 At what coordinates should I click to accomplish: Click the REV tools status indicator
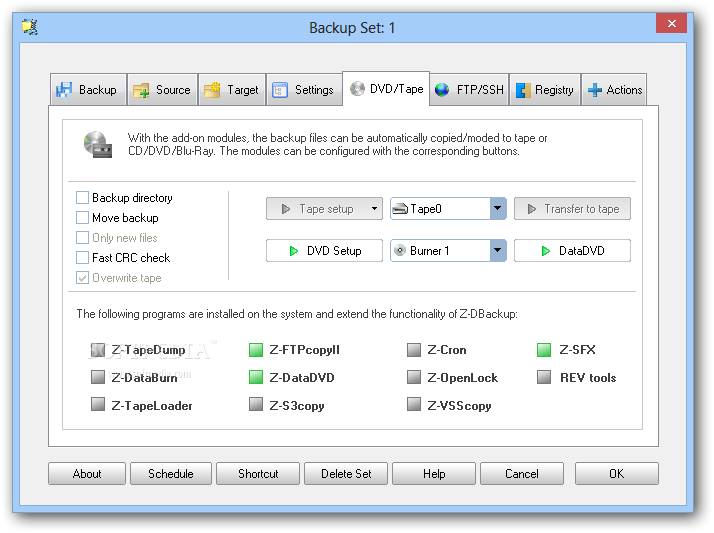(x=544, y=377)
